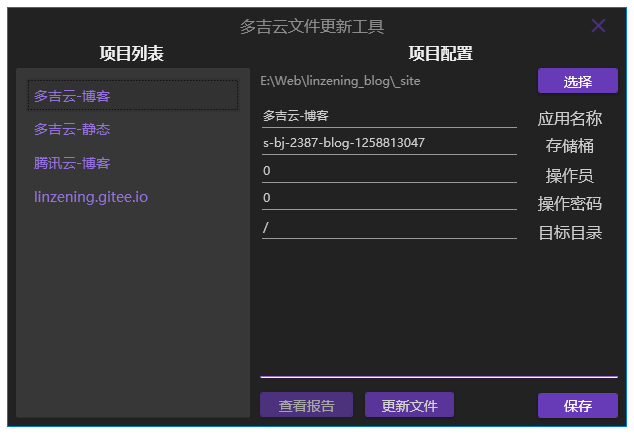The height and width of the screenshot is (435, 634).
Task: Save configuration with 保存 button
Action: [x=577, y=405]
